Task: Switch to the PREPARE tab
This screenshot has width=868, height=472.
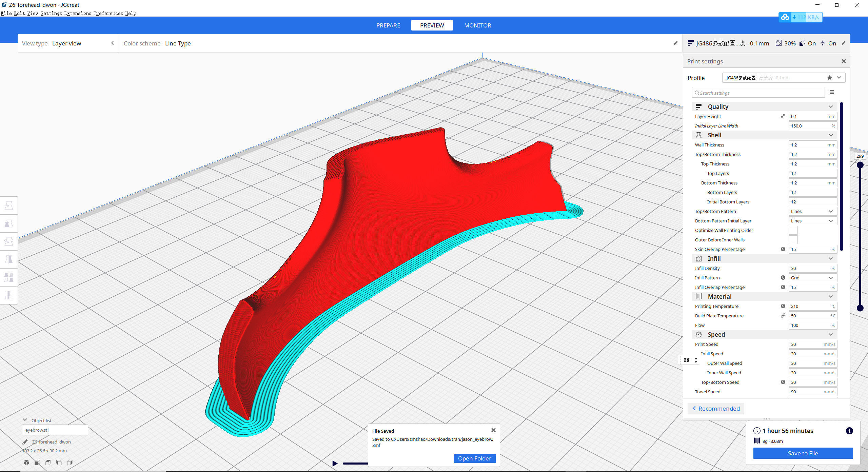Action: 388,25
